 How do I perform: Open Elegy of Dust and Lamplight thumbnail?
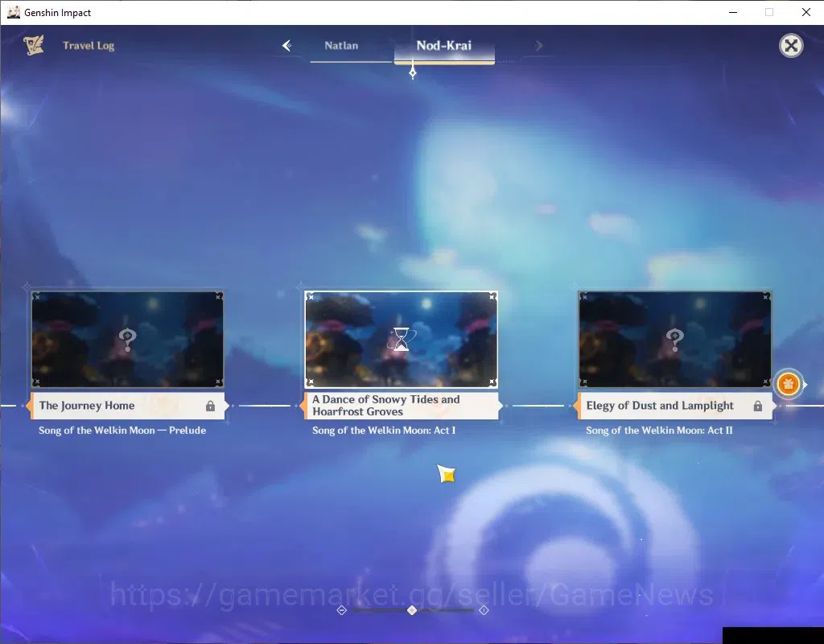point(675,340)
